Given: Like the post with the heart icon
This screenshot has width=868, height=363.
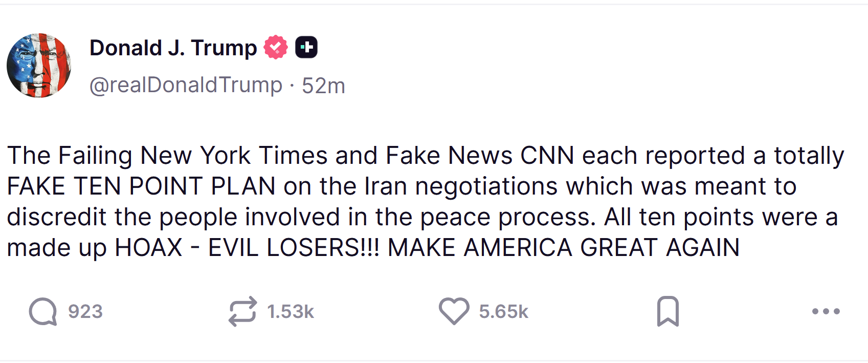Looking at the screenshot, I should point(454,311).
